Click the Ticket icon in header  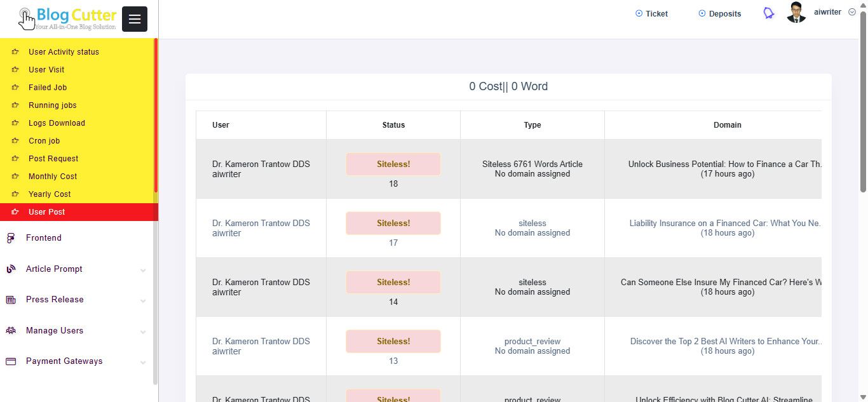(639, 13)
